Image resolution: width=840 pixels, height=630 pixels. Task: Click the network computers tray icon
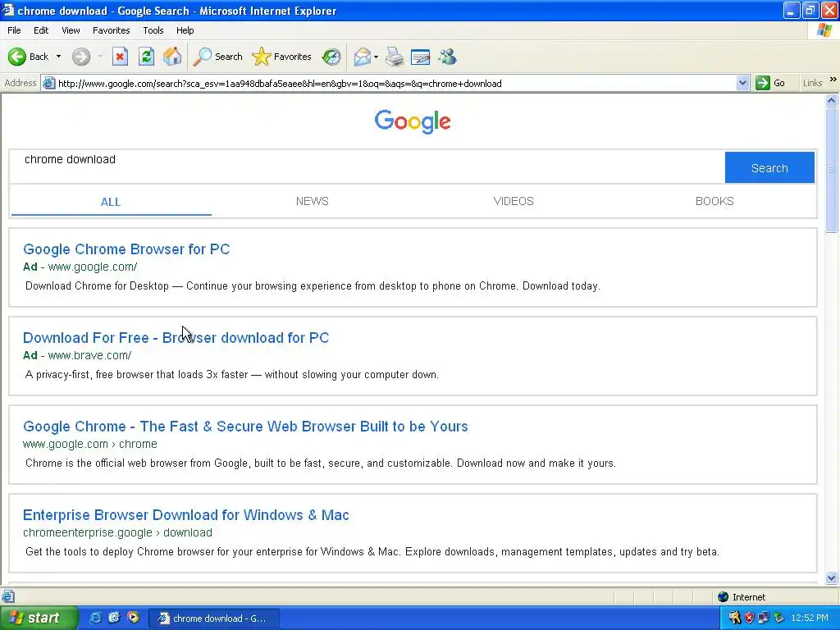point(764,619)
